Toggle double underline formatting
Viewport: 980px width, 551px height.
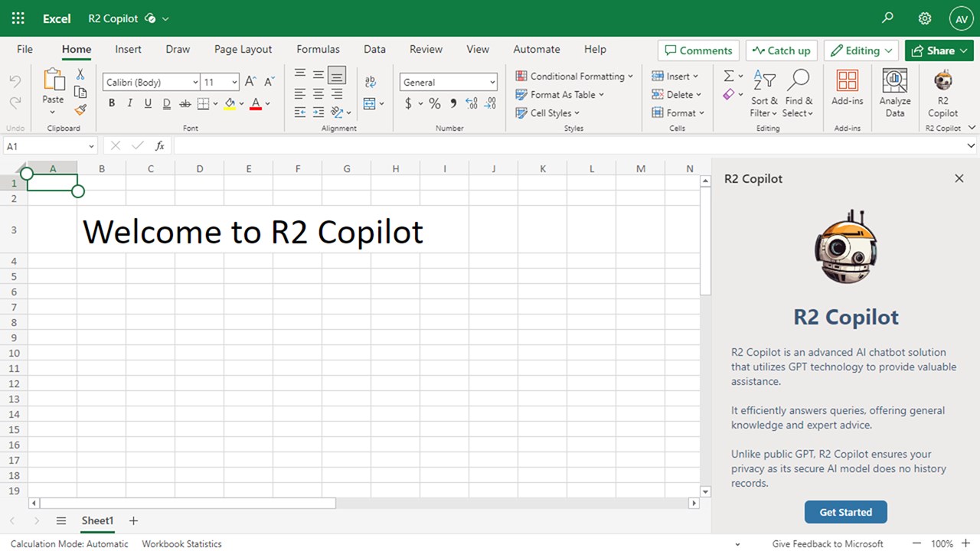pyautogui.click(x=166, y=103)
